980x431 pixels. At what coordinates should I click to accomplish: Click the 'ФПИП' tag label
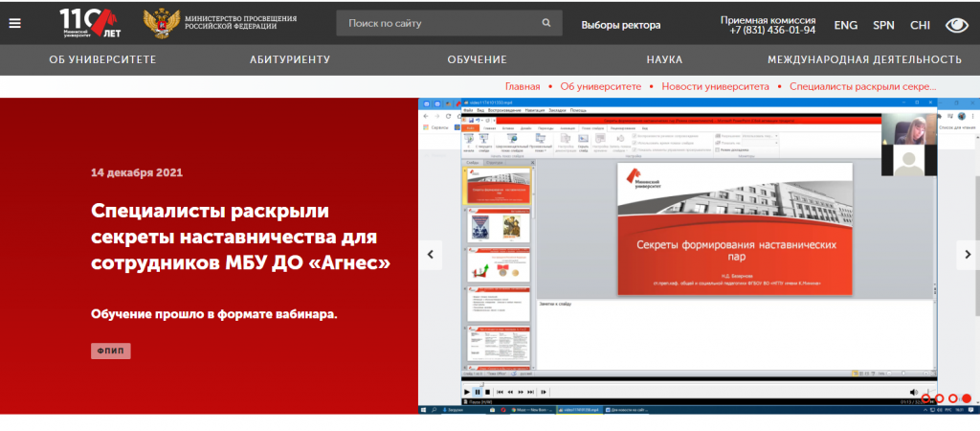tap(111, 351)
